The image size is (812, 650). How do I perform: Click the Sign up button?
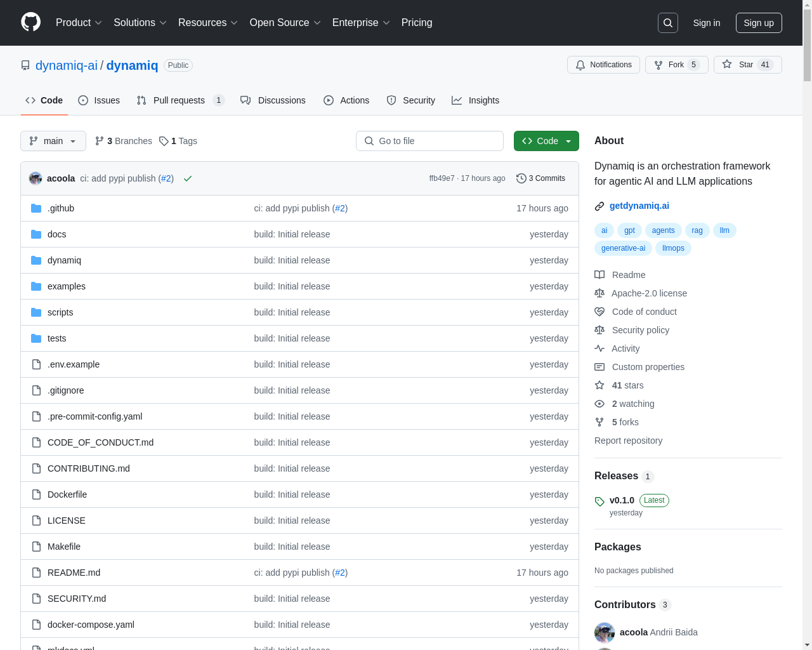click(x=759, y=23)
